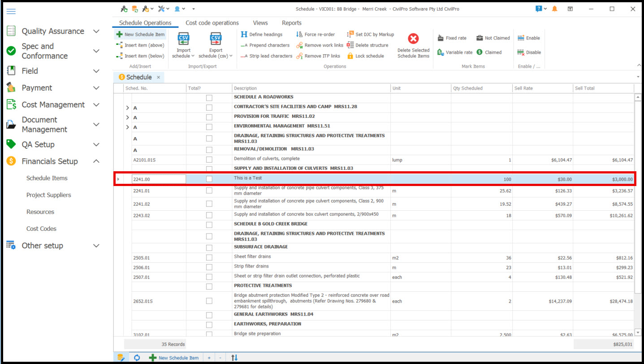Open Project Suppliers in the sidebar
This screenshot has width=644, height=364.
tap(48, 195)
